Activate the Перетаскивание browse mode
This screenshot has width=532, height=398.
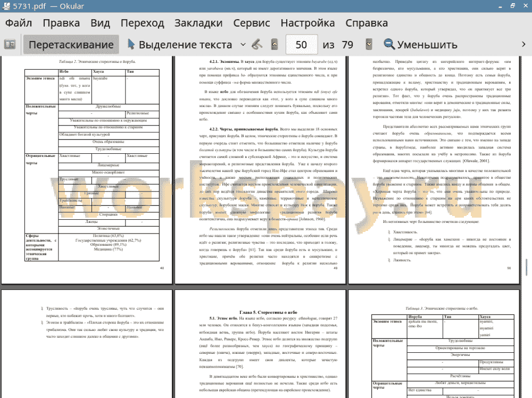click(x=71, y=45)
